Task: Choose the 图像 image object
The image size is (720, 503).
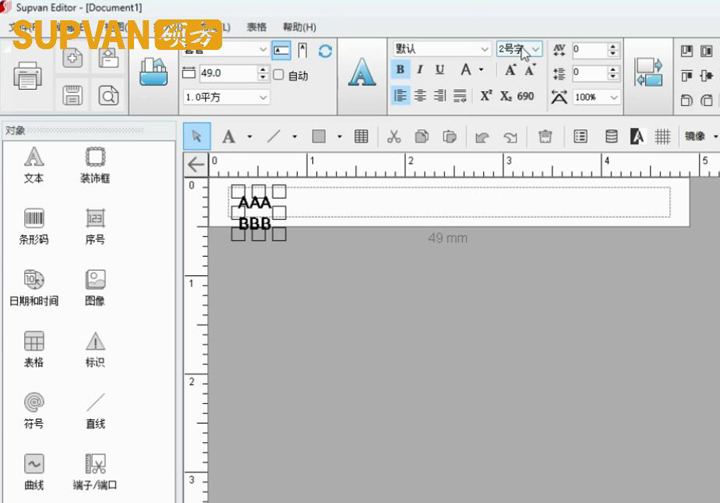Action: point(95,286)
